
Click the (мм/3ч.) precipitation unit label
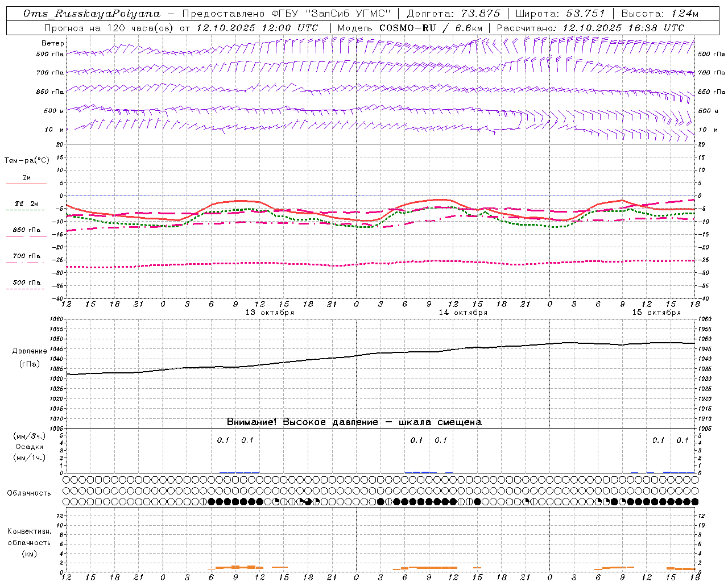(30, 436)
